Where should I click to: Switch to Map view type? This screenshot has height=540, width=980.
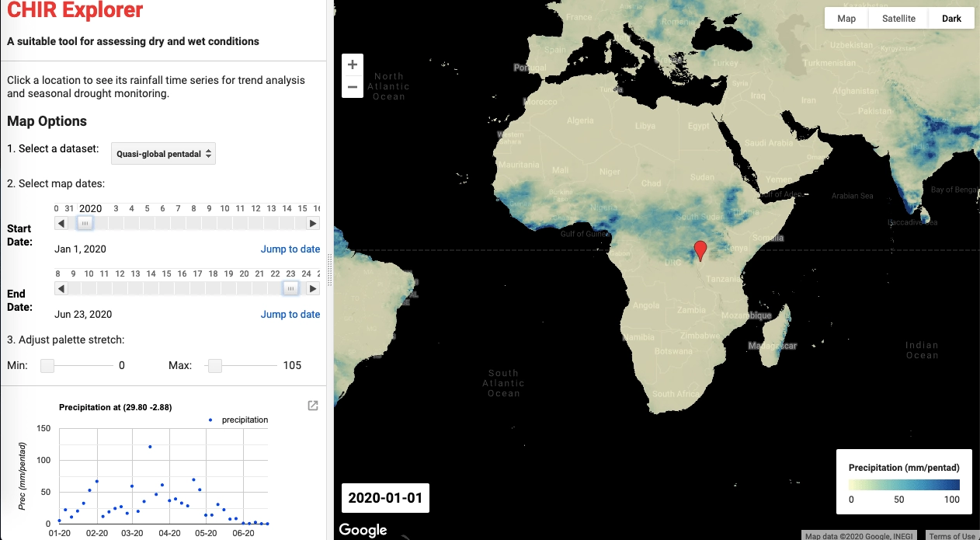click(846, 19)
